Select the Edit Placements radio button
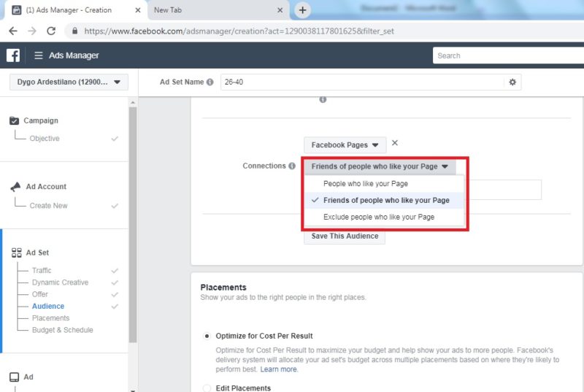The image size is (584, 392). 207,388
